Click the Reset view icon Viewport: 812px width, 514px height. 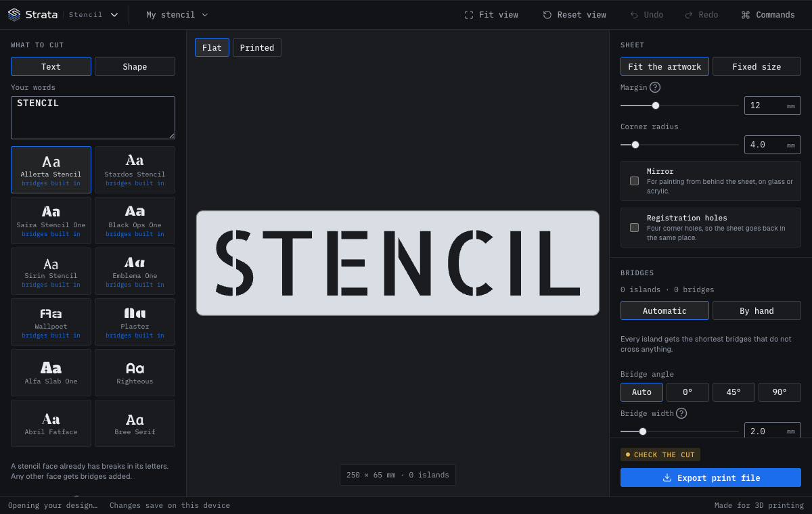point(547,15)
